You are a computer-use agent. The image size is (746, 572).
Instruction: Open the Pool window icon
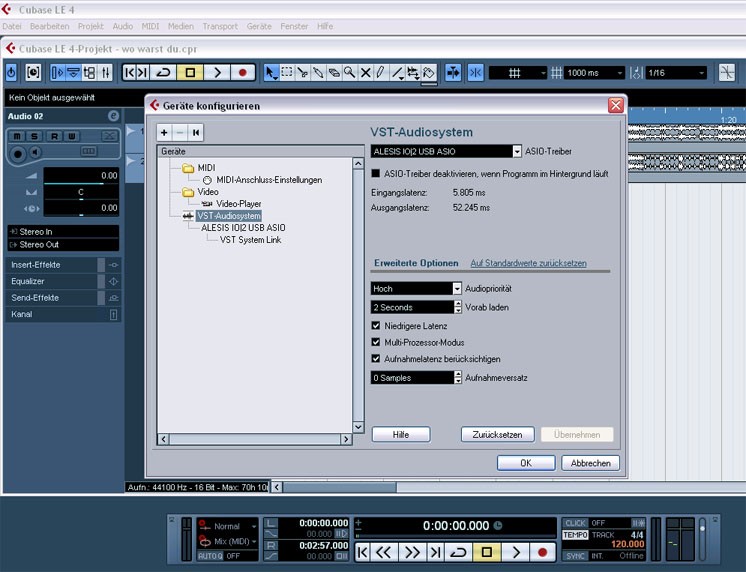click(x=89, y=73)
